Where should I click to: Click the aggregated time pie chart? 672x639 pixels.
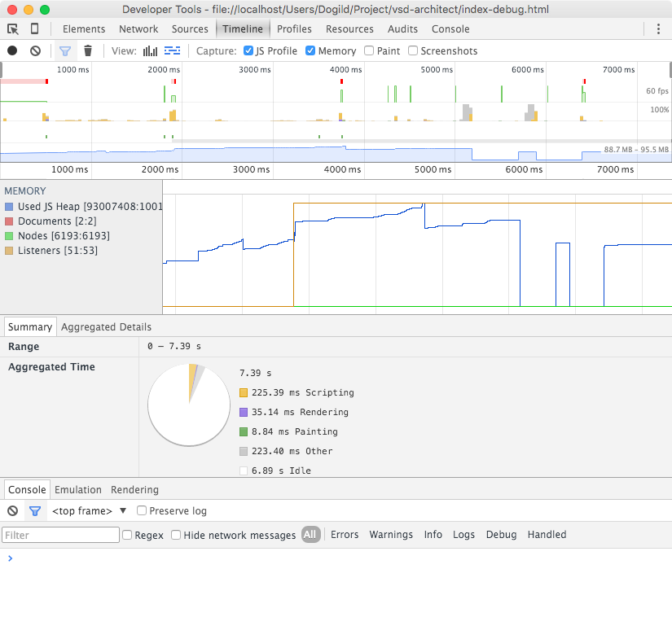pyautogui.click(x=189, y=405)
